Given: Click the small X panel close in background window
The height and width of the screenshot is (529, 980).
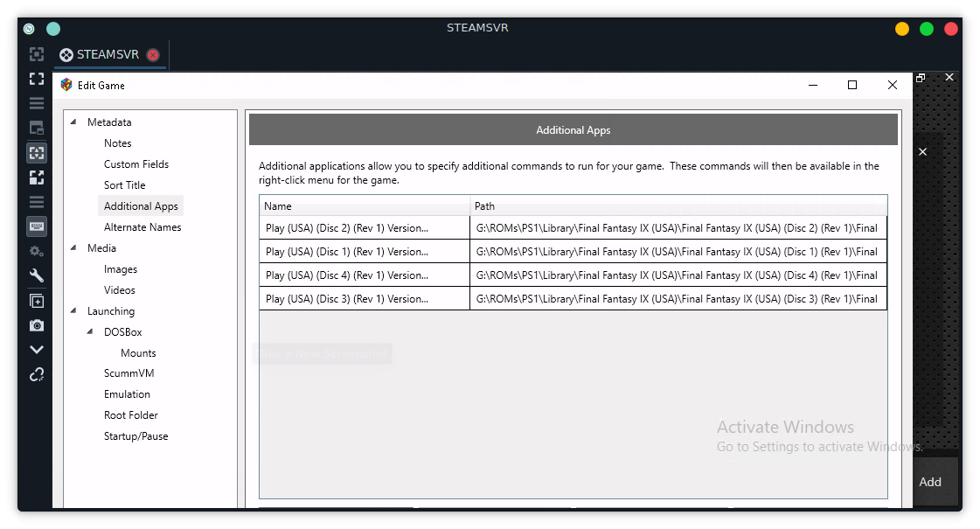Looking at the screenshot, I should coord(922,152).
